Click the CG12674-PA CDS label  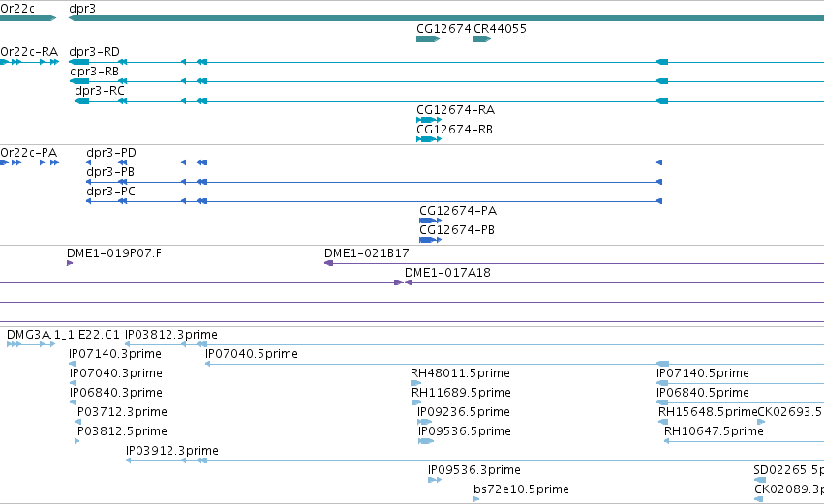pyautogui.click(x=458, y=211)
